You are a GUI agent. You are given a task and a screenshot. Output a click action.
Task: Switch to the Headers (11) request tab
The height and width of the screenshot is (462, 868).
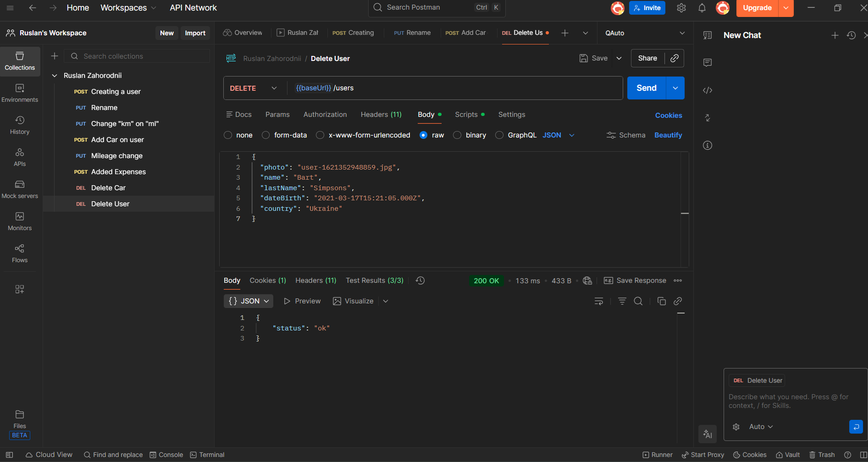click(381, 115)
